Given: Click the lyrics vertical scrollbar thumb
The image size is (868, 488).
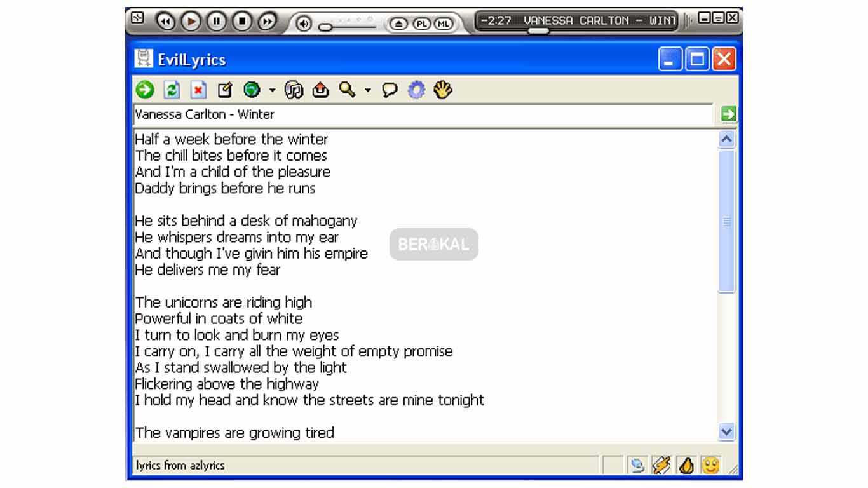Looking at the screenshot, I should (x=726, y=221).
